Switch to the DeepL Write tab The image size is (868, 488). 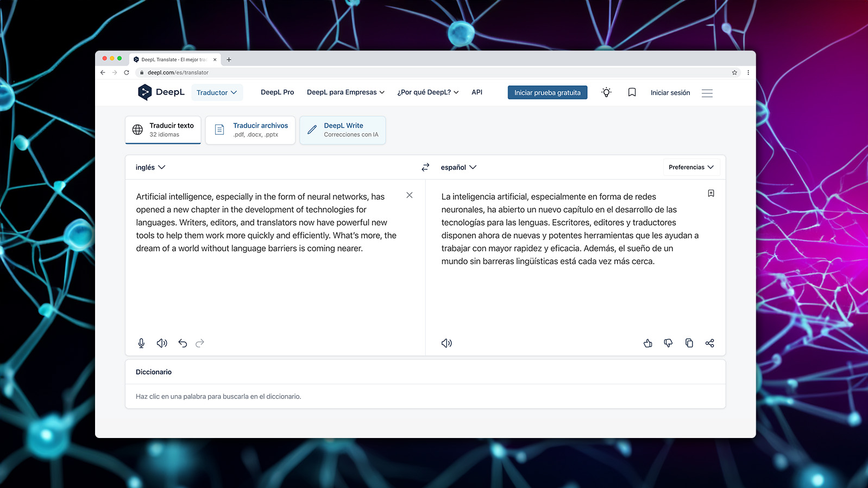coord(343,130)
